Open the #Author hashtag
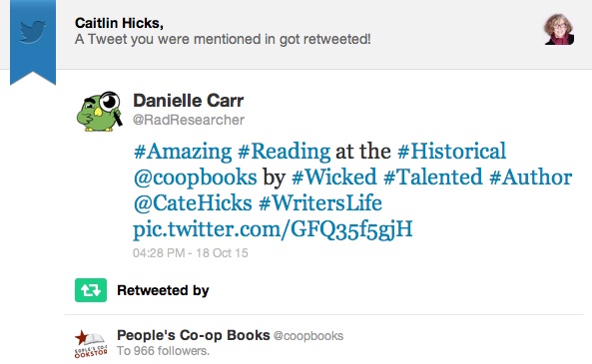Viewport: 592px width, 364px height. pos(530,177)
